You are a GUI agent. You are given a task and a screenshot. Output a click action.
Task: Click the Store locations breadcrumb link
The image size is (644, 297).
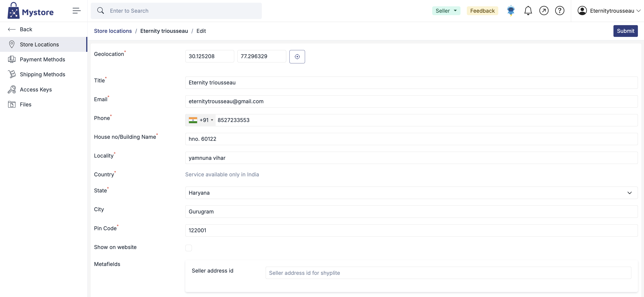(x=113, y=31)
